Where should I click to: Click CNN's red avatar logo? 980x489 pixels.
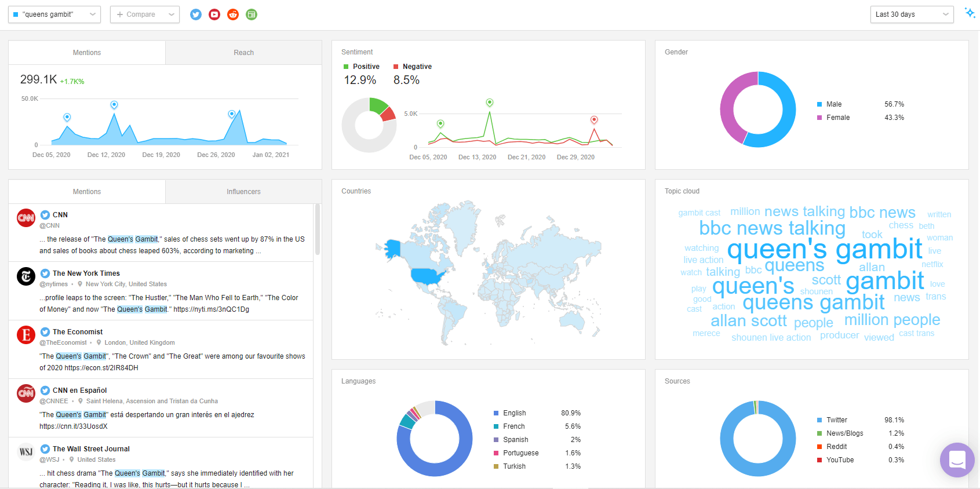[26, 218]
